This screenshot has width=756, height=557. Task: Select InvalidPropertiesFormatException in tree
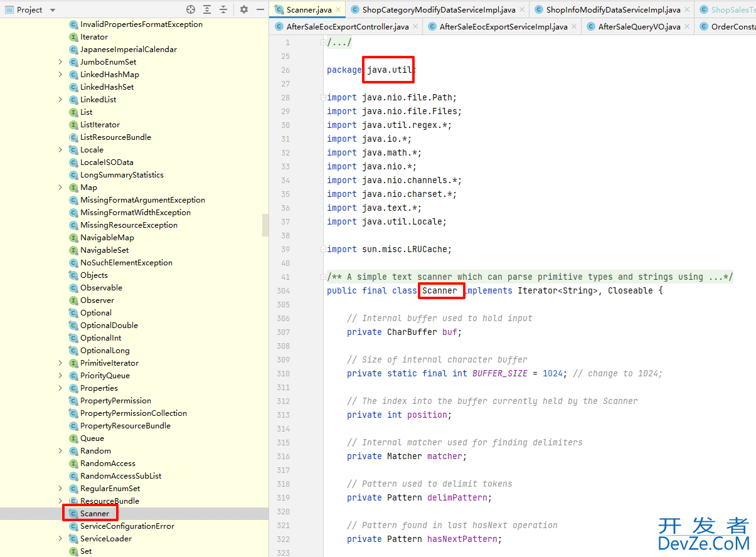[x=141, y=24]
